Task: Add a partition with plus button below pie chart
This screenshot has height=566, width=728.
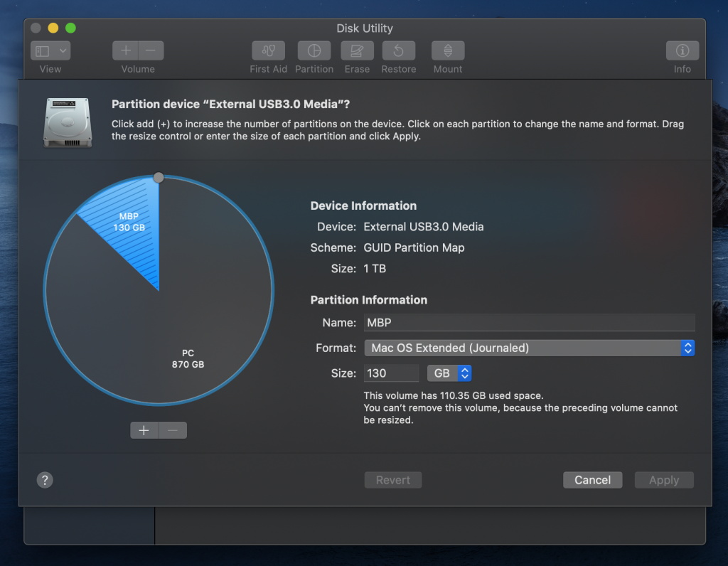Action: pos(144,430)
